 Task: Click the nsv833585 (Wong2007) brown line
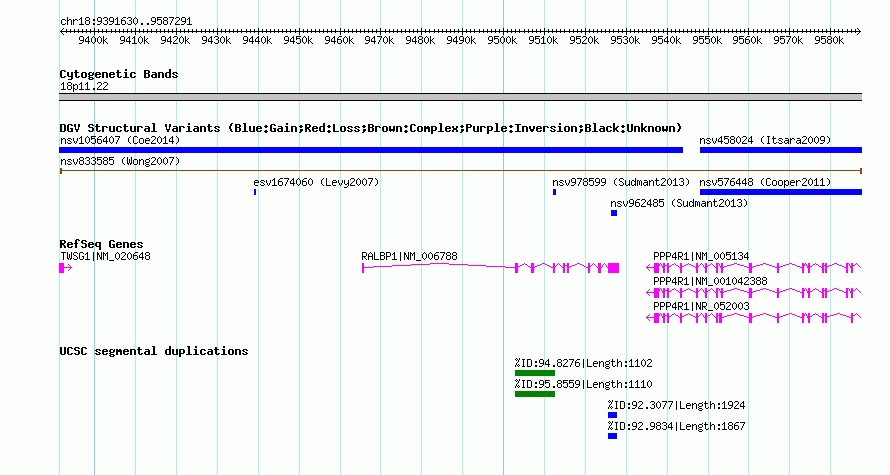point(461,171)
